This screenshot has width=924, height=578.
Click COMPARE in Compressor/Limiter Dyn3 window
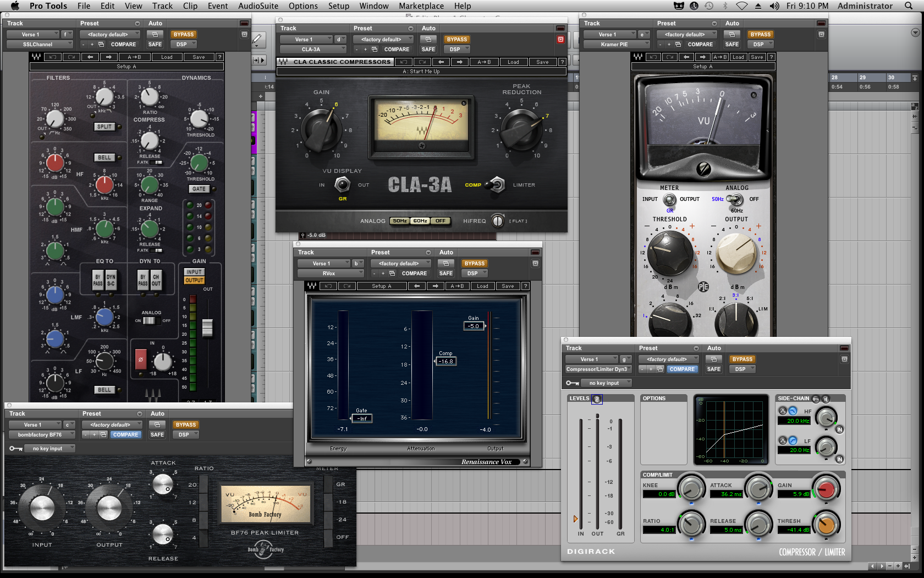point(683,369)
